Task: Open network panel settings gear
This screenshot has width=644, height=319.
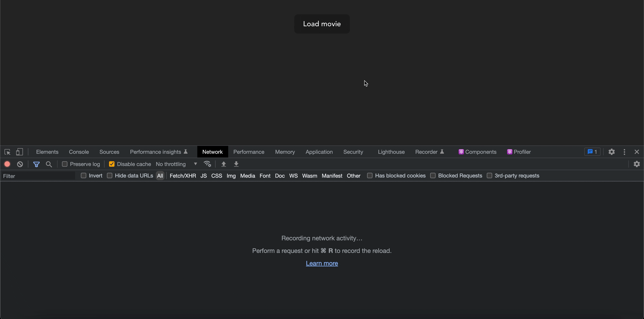Action: (x=636, y=164)
